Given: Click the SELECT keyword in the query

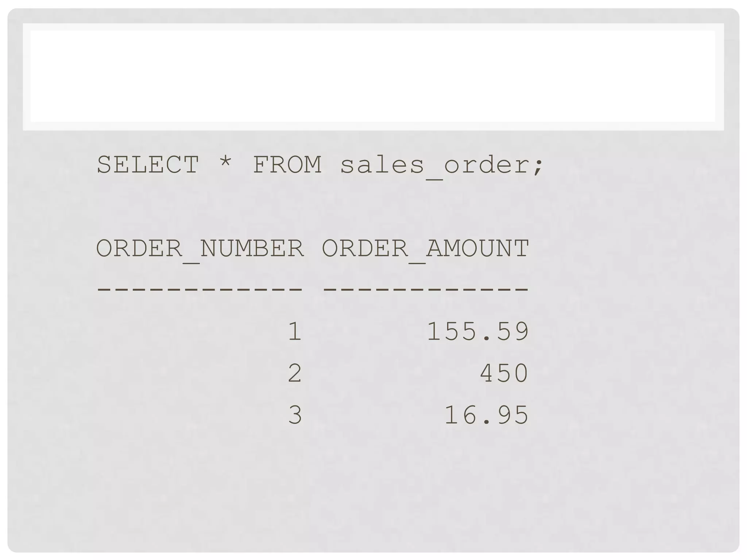Looking at the screenshot, I should pos(148,165).
